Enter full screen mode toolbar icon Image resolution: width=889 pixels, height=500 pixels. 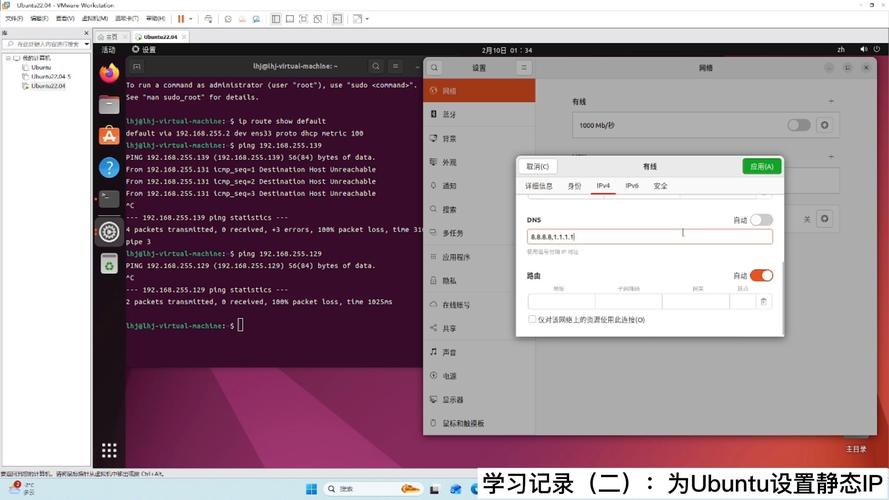[x=303, y=19]
